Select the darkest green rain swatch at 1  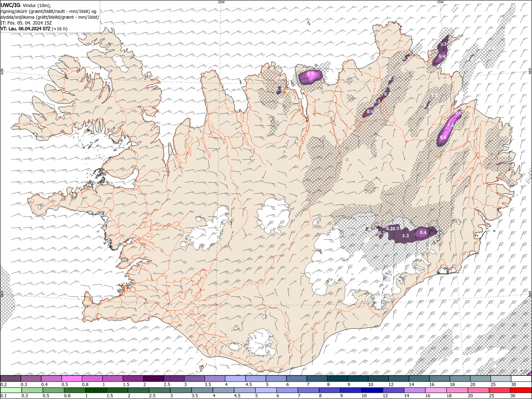(x=96, y=390)
